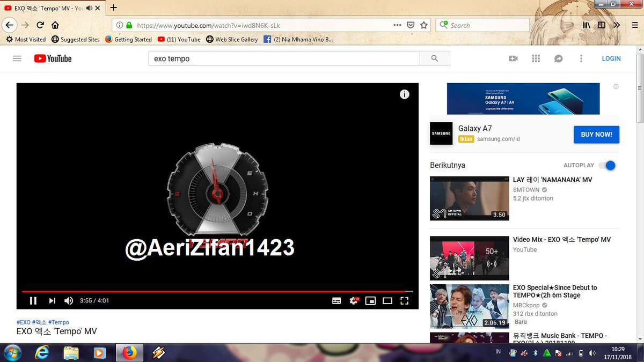Screen dimensions: 644x362
Task: Click the YouTube search box
Action: pyautogui.click(x=284, y=58)
